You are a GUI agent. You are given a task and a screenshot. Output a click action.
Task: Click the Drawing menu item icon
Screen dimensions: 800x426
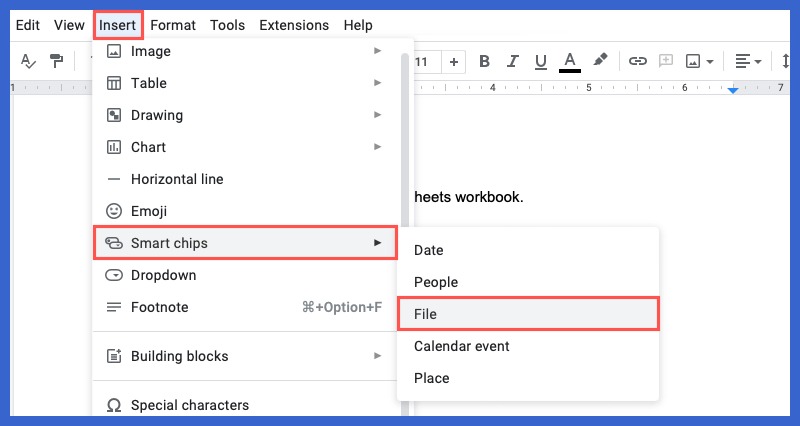click(114, 115)
